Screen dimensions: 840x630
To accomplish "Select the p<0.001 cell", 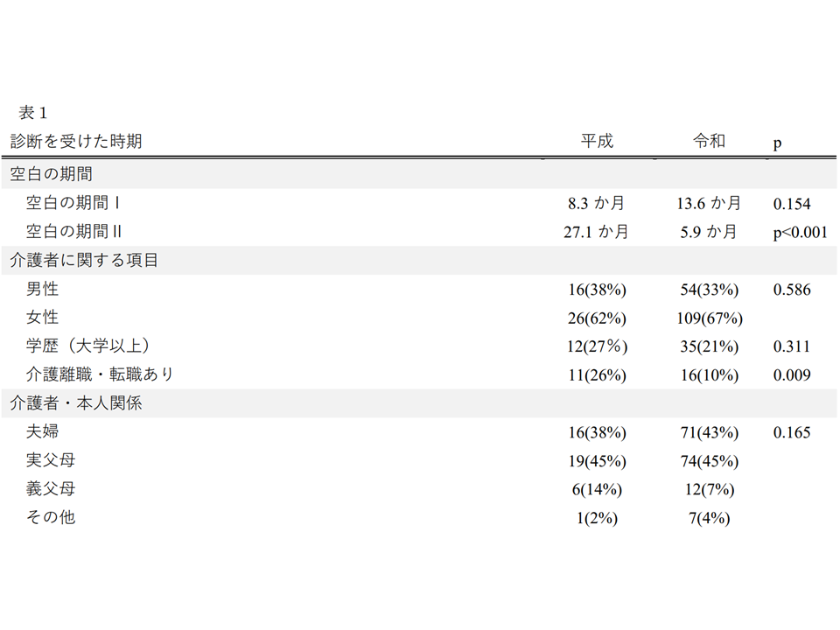I will point(801,233).
